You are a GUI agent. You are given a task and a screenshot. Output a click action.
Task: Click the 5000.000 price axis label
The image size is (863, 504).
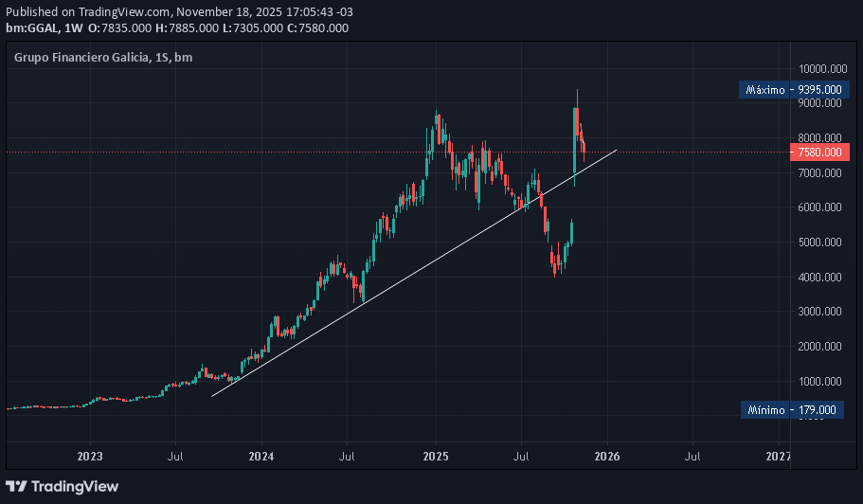tap(822, 243)
